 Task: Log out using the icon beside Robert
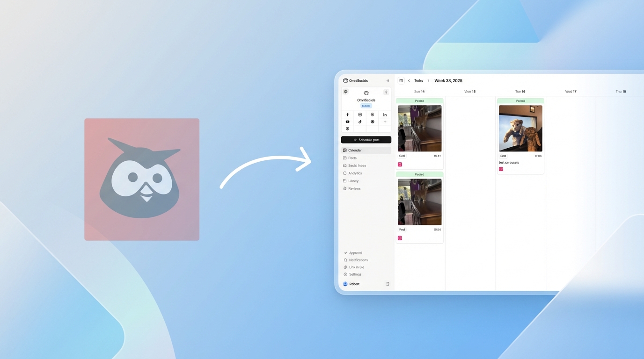point(387,284)
